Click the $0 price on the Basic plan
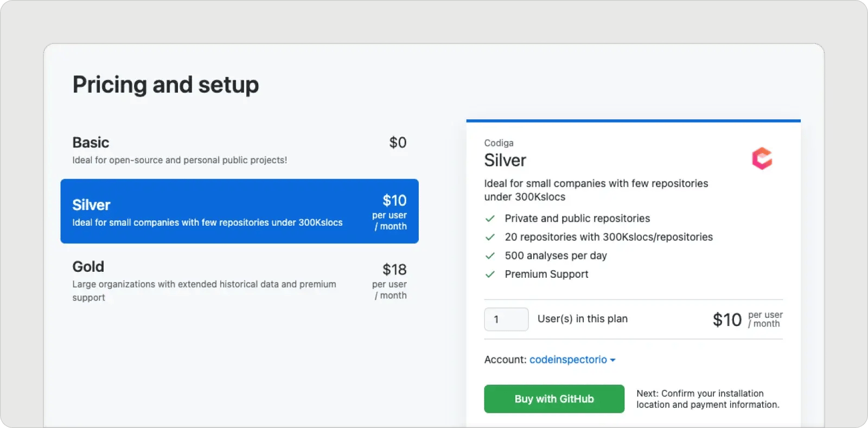This screenshot has width=868, height=428. click(x=397, y=143)
